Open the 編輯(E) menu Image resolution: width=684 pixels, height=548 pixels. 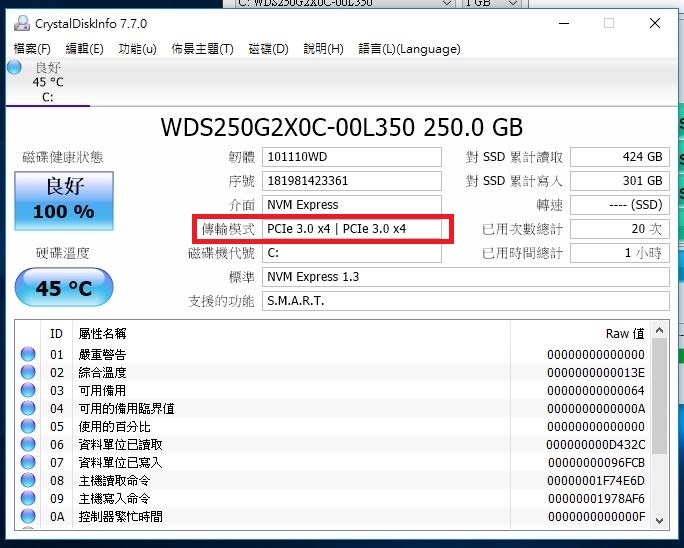[x=85, y=49]
